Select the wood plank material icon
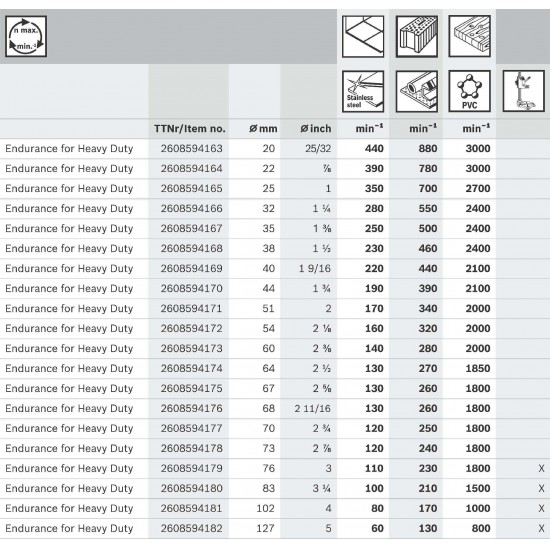550x550 pixels. (x=469, y=36)
